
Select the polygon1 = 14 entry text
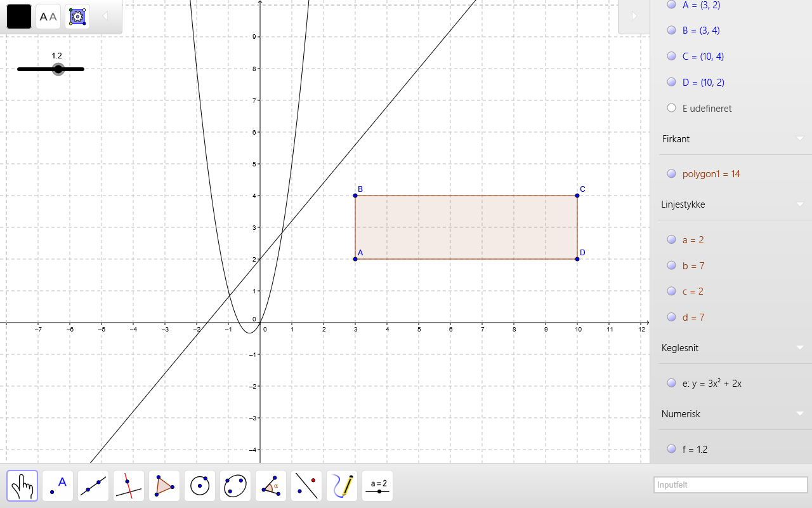711,174
